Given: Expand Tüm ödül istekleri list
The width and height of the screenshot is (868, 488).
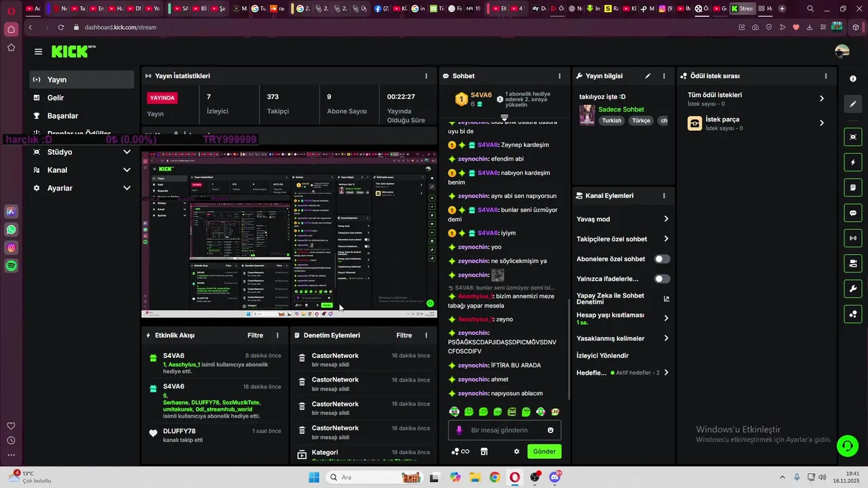Looking at the screenshot, I should point(822,98).
